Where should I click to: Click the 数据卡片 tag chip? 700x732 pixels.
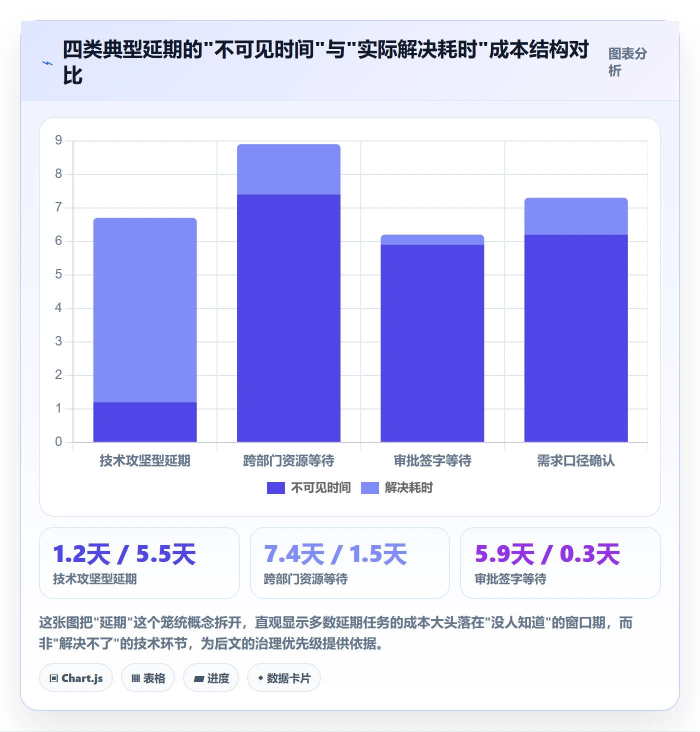284,678
